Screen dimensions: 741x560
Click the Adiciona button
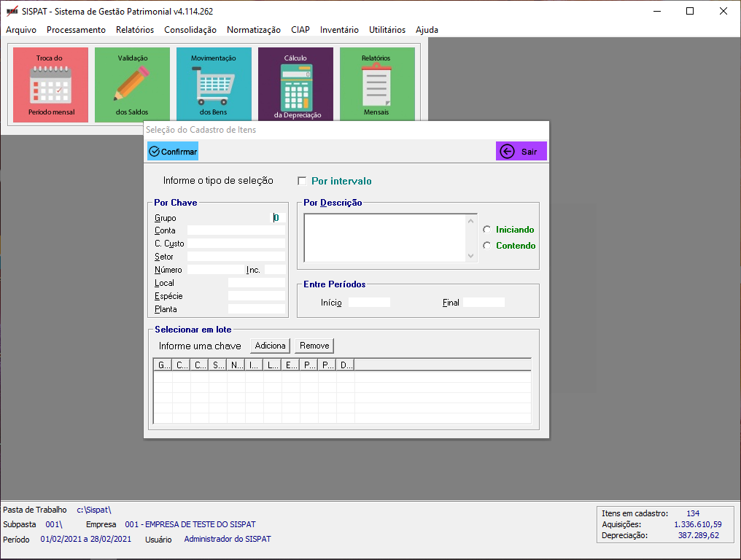pyautogui.click(x=271, y=346)
